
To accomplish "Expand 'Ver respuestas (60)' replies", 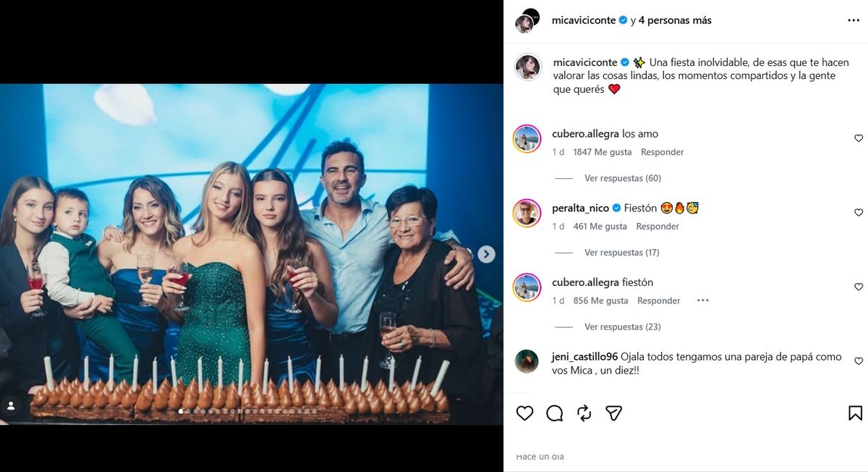I will (x=622, y=178).
